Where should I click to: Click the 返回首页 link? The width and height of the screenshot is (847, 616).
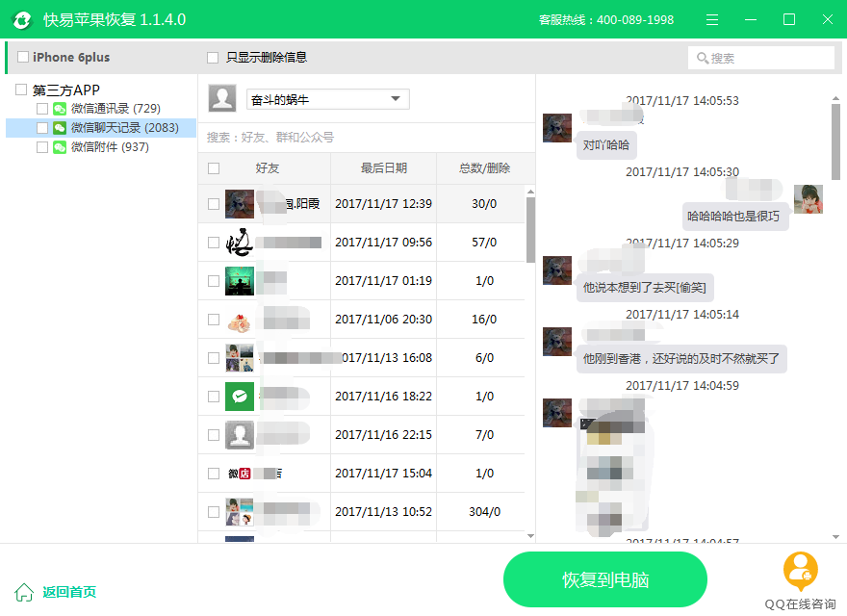click(x=68, y=592)
